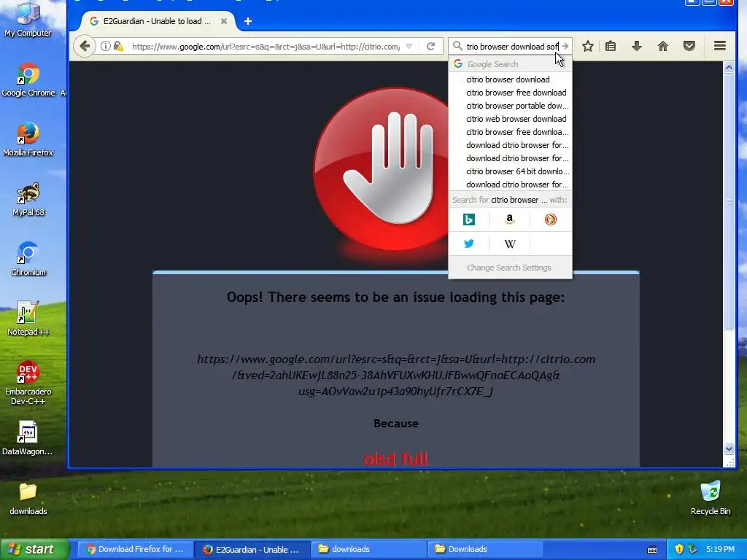Open the Firefox hamburger menu
Image resolution: width=747 pixels, height=560 pixels.
coord(720,46)
